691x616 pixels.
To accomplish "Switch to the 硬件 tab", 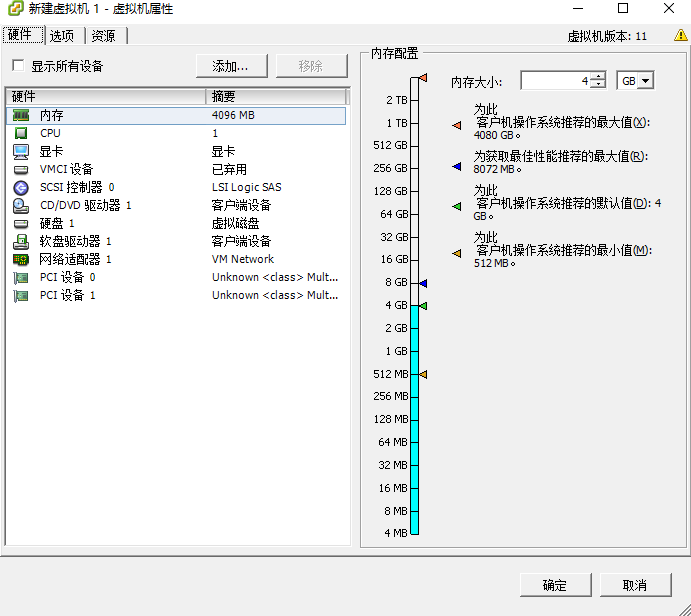I will (23, 35).
